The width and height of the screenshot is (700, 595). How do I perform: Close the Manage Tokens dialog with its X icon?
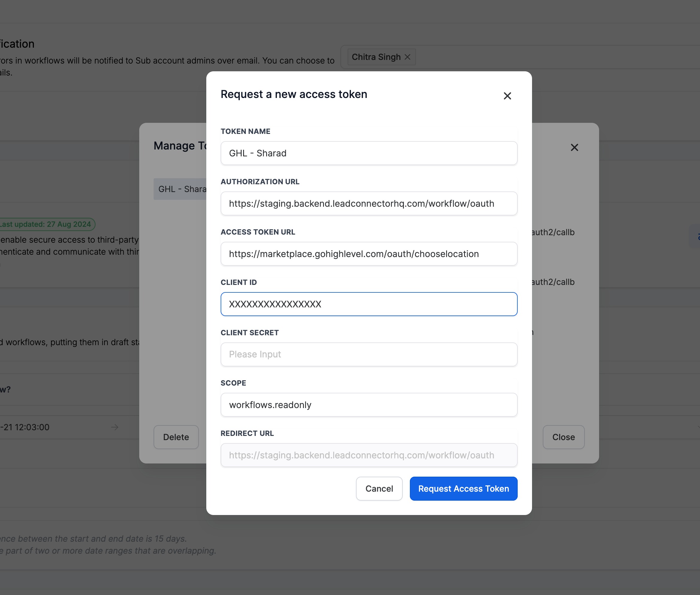[574, 147]
